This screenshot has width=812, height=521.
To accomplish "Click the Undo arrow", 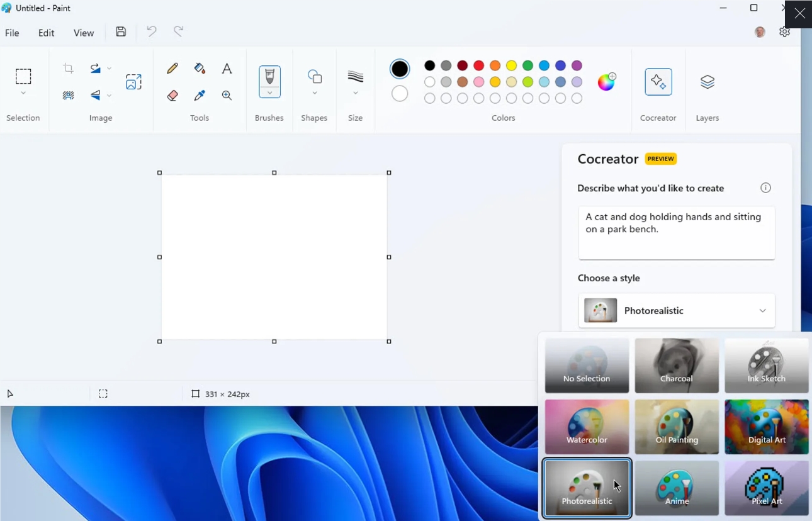I will pos(152,31).
